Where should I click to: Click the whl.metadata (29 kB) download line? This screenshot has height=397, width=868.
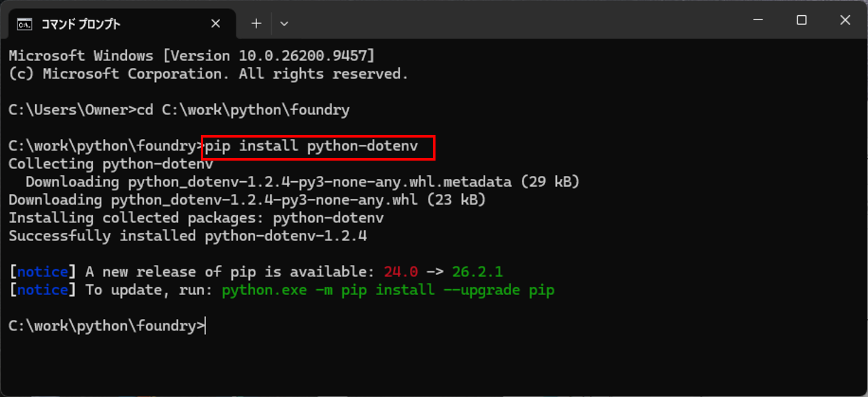pos(303,182)
